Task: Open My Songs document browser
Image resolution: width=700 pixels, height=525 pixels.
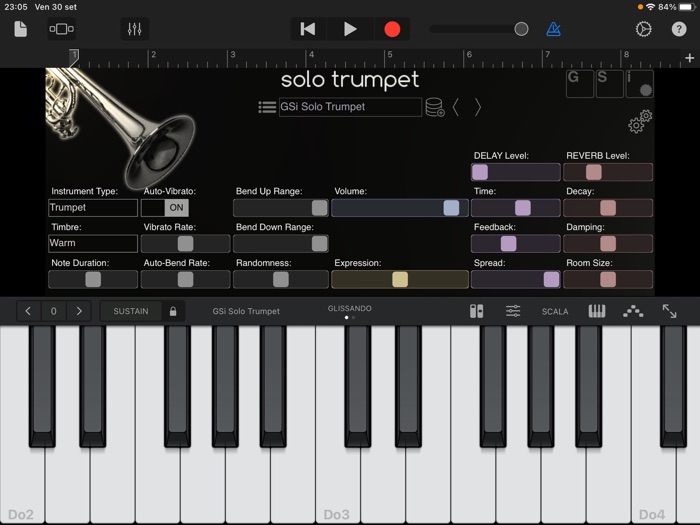Action: pyautogui.click(x=21, y=29)
